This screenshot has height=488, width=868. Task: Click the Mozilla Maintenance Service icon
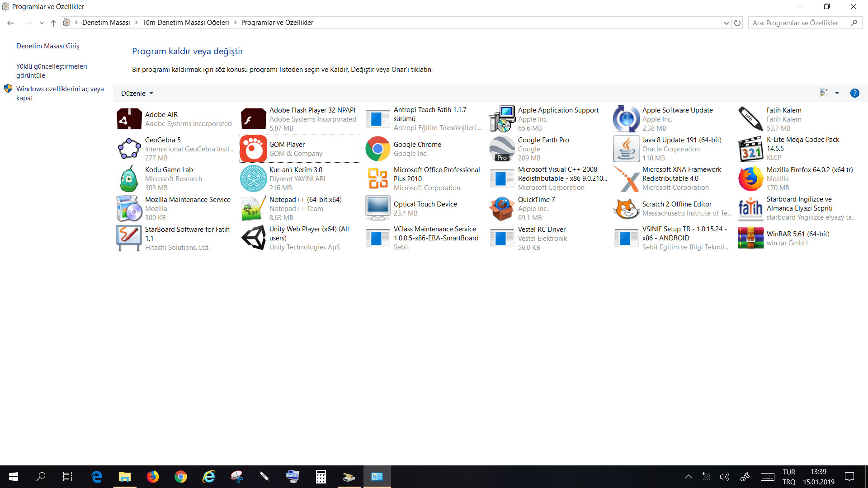pos(129,209)
